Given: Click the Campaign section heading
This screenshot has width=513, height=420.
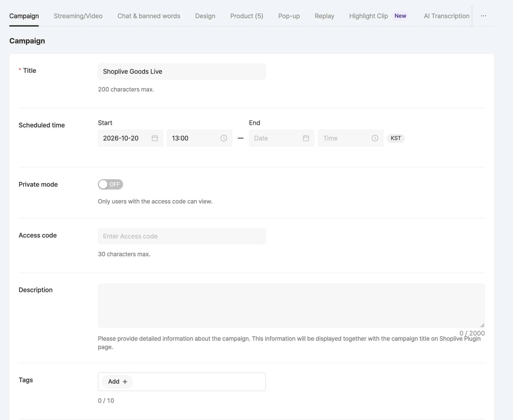Looking at the screenshot, I should point(27,41).
